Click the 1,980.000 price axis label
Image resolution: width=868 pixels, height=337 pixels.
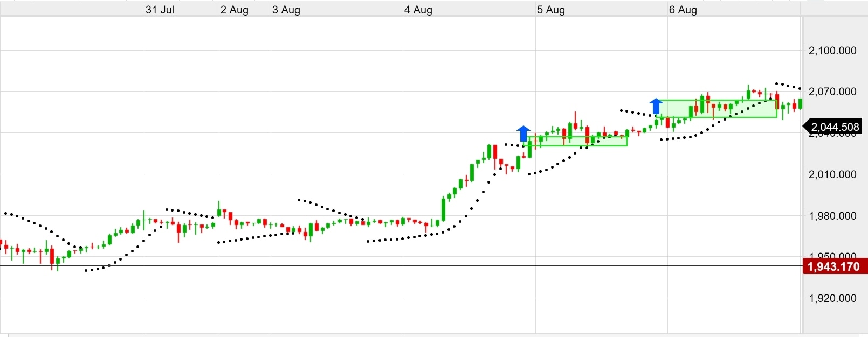tap(832, 216)
